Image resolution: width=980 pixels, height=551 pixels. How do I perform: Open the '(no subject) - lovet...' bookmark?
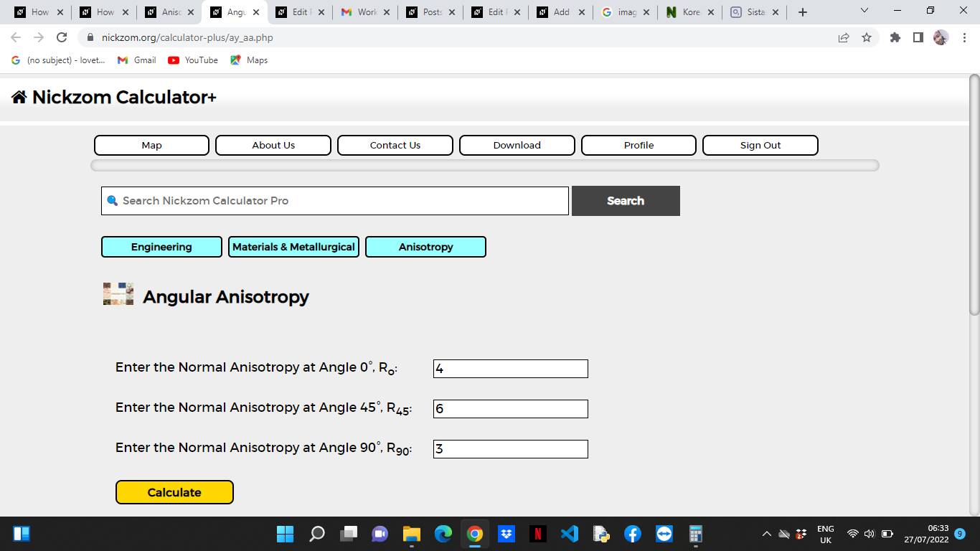click(59, 60)
